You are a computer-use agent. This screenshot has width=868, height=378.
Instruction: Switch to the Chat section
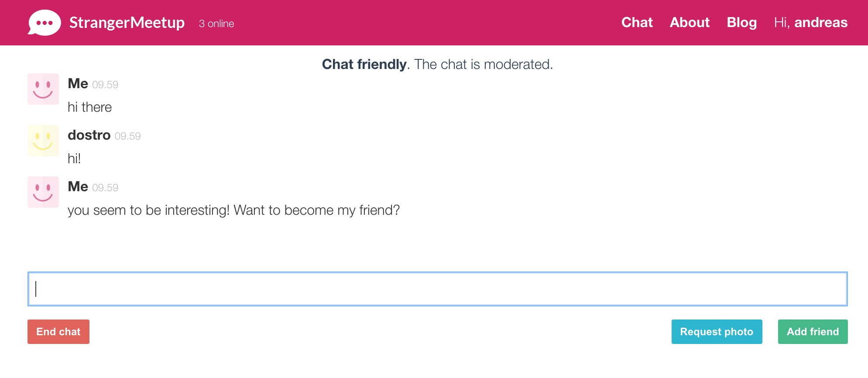(x=637, y=22)
